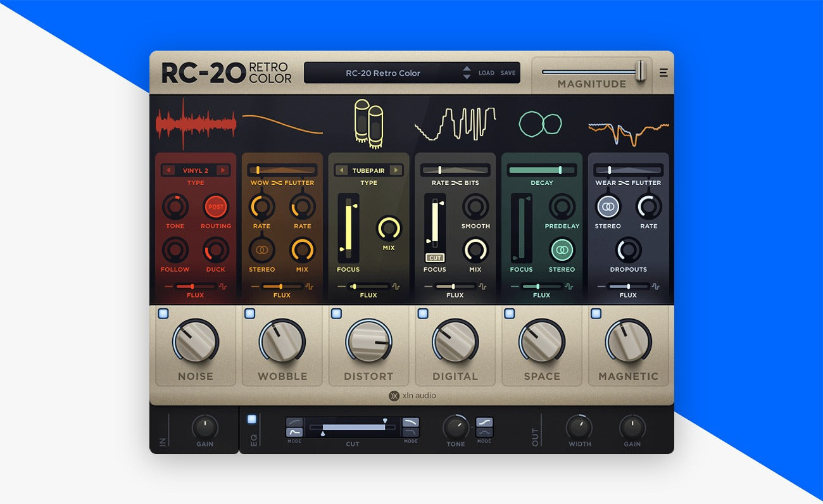Click the Space Predelay knob
This screenshot has width=823, height=504.
(x=562, y=207)
